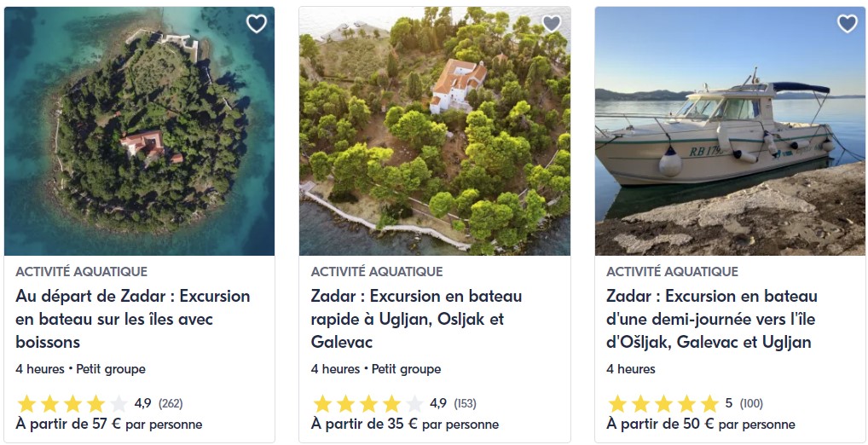
Task: Click the "À partir de 57 €" price
Action: pyautogui.click(x=108, y=424)
